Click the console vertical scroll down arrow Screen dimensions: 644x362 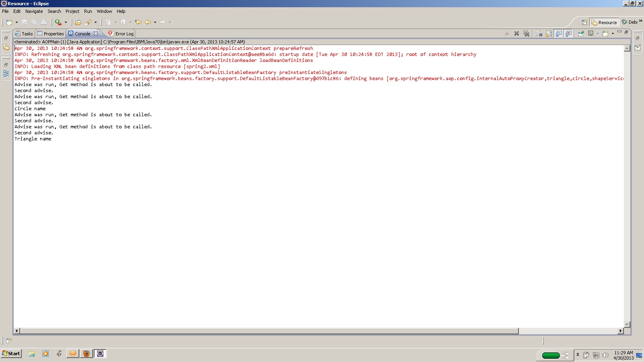[627, 324]
